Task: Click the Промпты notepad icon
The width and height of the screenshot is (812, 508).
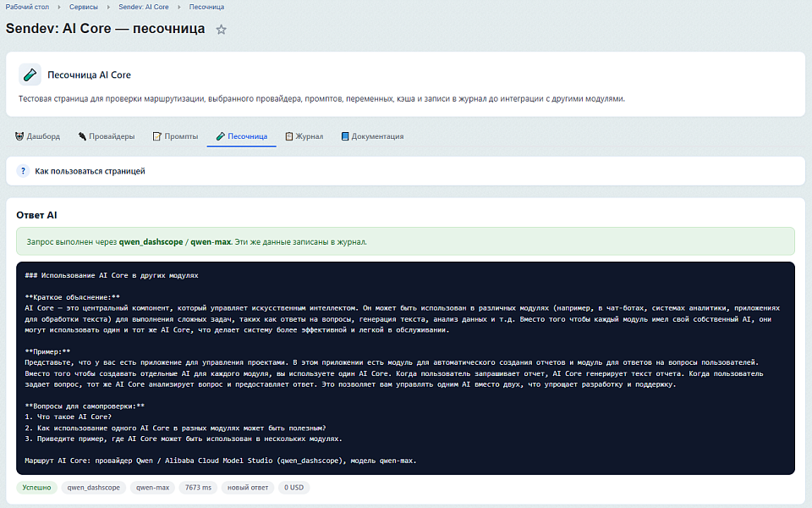Action: tap(157, 136)
